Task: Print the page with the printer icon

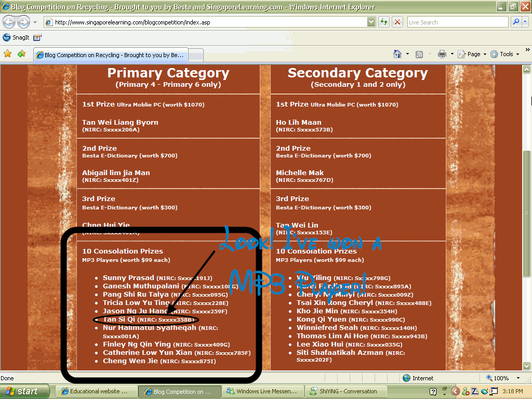Action: [442, 54]
